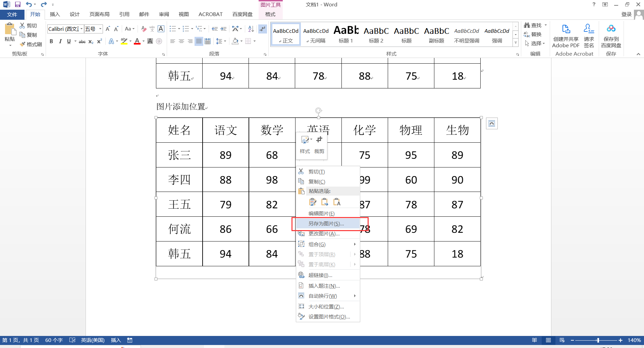Toggle justify alignment button
The width and height of the screenshot is (644, 348).
199,41
